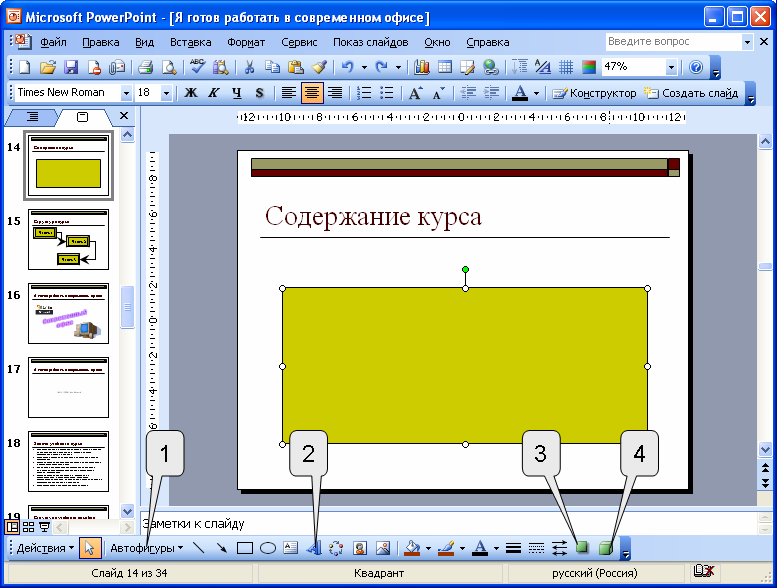Align text to the left
The image size is (777, 588).
(288, 93)
